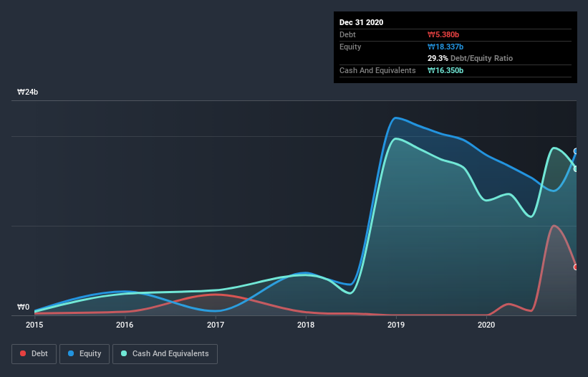Toggle Cash And Equivalents legend button
This screenshot has width=588, height=377.
[x=165, y=354]
